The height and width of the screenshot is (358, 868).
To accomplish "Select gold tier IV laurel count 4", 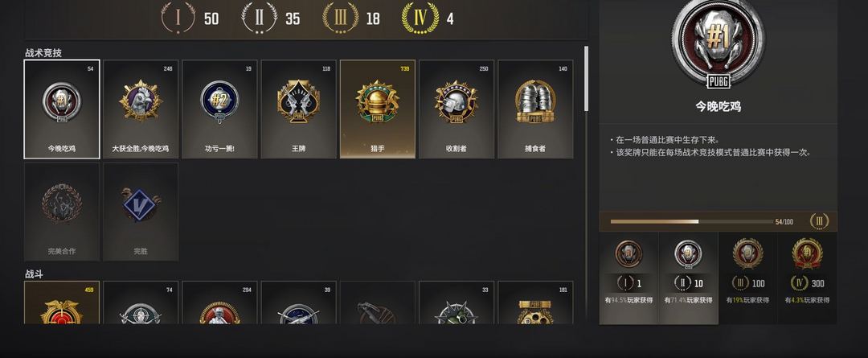I will (428, 18).
